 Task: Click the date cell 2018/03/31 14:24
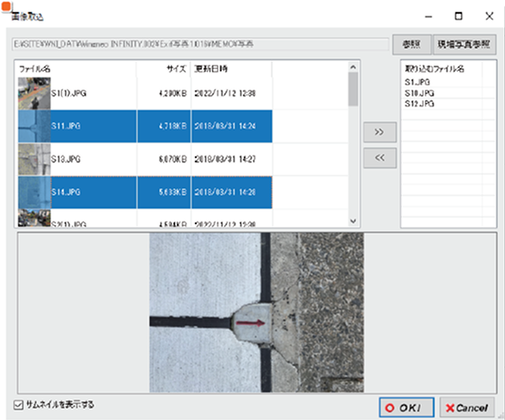click(225, 126)
